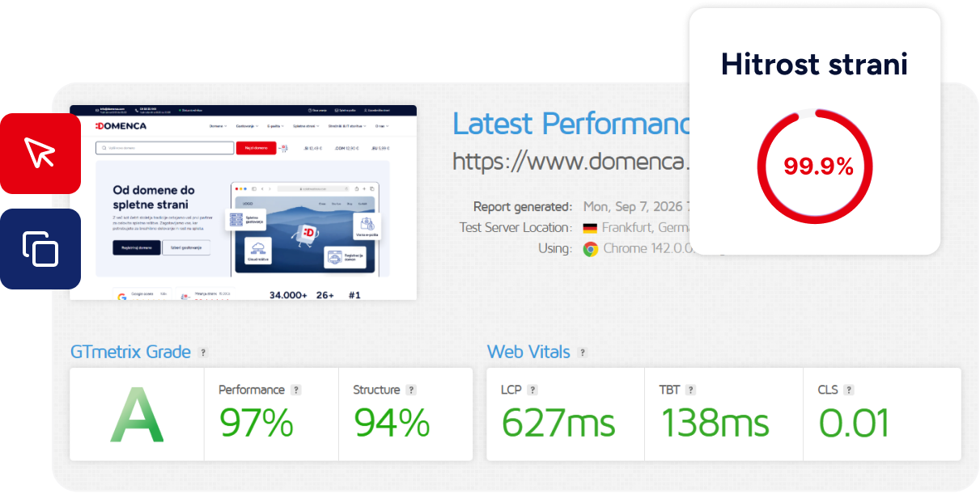This screenshot has width=980, height=494.
Task: Click the help icon beside LCP
Action: [x=532, y=390]
